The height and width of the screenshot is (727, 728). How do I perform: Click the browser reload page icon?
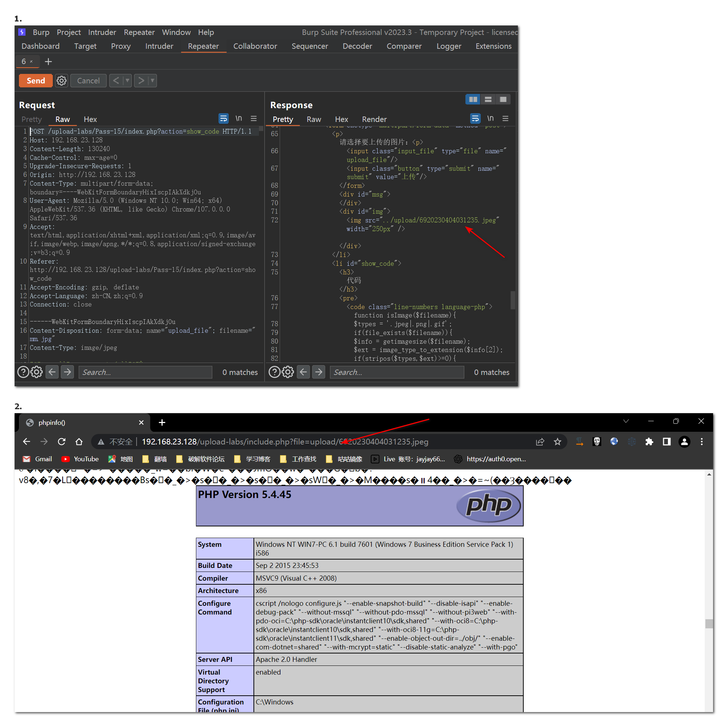pyautogui.click(x=62, y=442)
